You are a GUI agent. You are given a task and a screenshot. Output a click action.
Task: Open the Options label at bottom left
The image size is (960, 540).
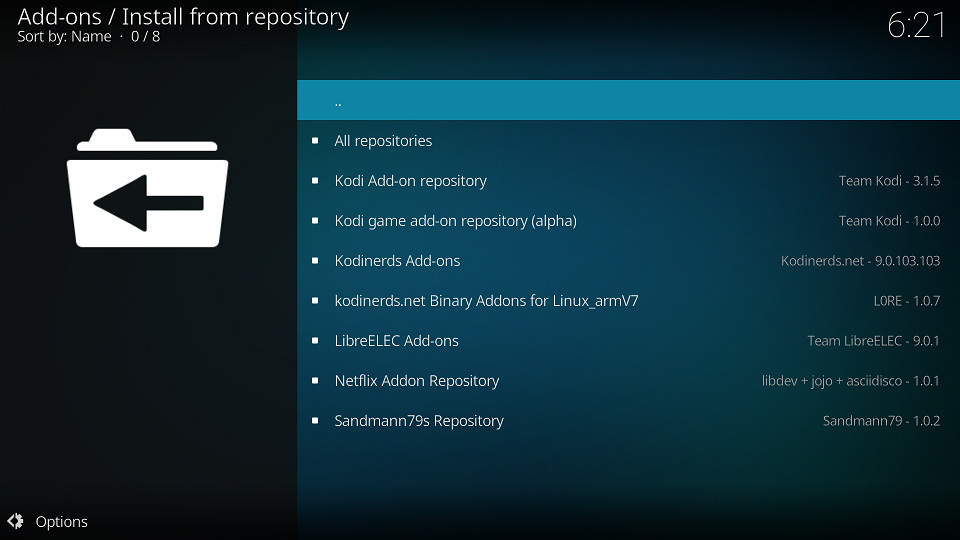pyautogui.click(x=61, y=521)
